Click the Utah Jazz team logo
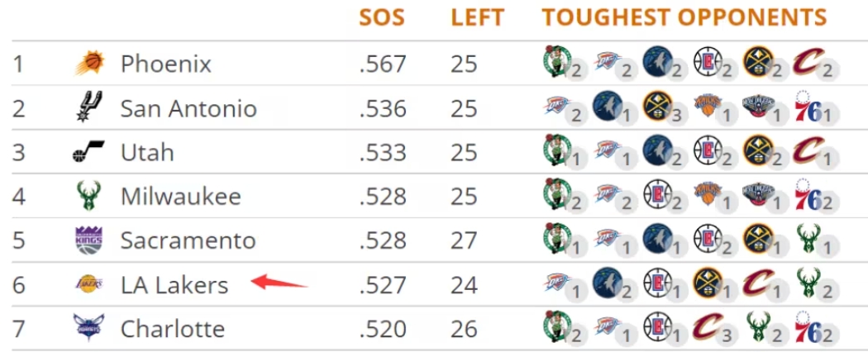Viewport: 868px width, 352px height. pyautogui.click(x=88, y=152)
